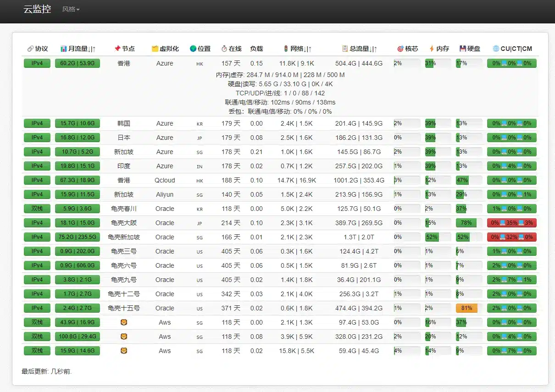Click the IN location code in 印度 row
555x392 pixels.
point(200,166)
